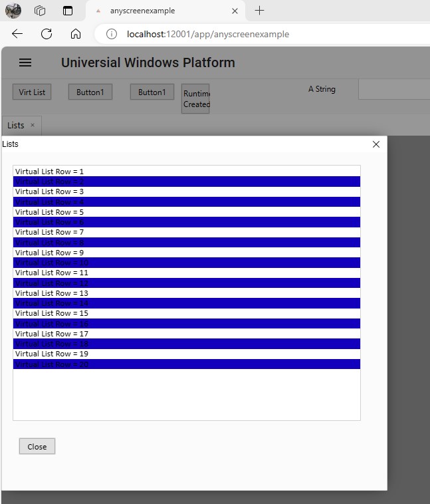Screen dimensions: 430x504
Task: Open a new browser tab
Action: (x=259, y=11)
